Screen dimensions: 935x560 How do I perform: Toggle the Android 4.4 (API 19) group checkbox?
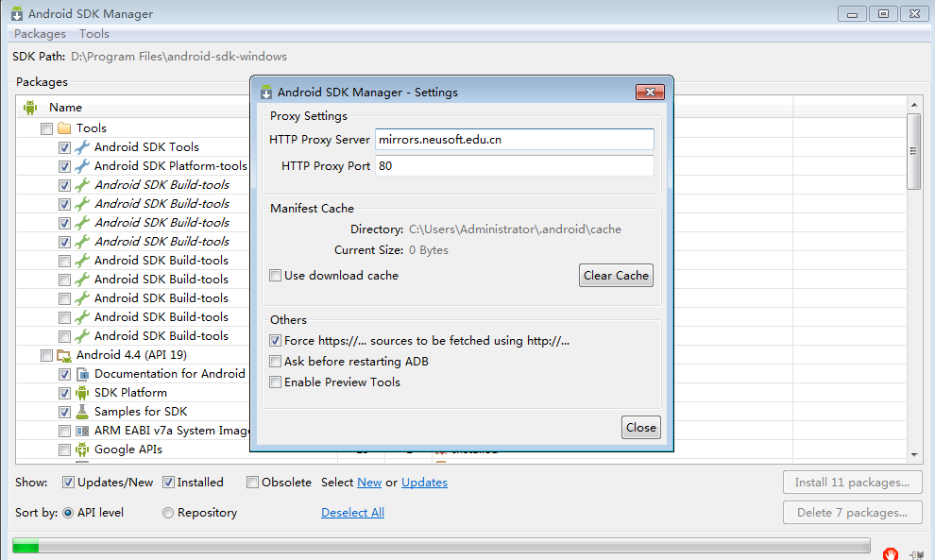[x=46, y=355]
